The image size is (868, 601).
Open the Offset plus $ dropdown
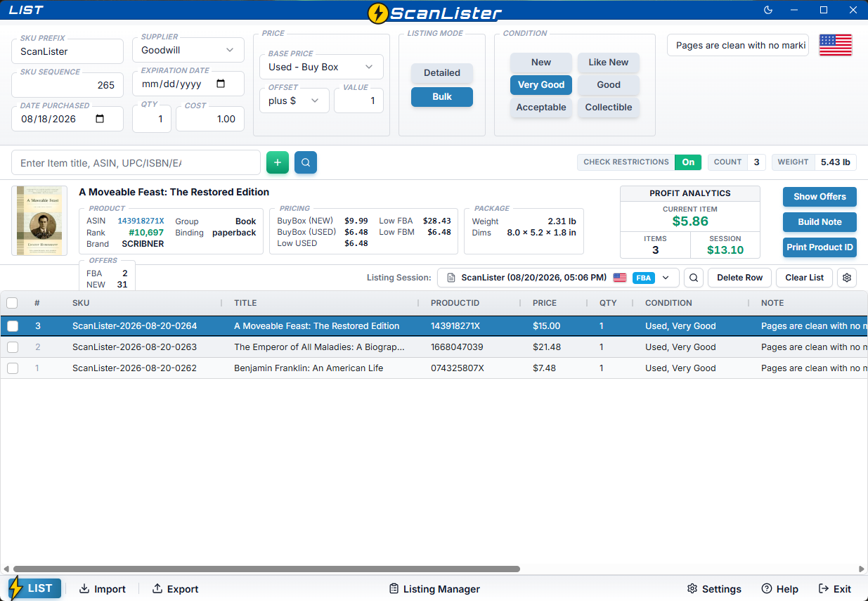[x=294, y=101]
